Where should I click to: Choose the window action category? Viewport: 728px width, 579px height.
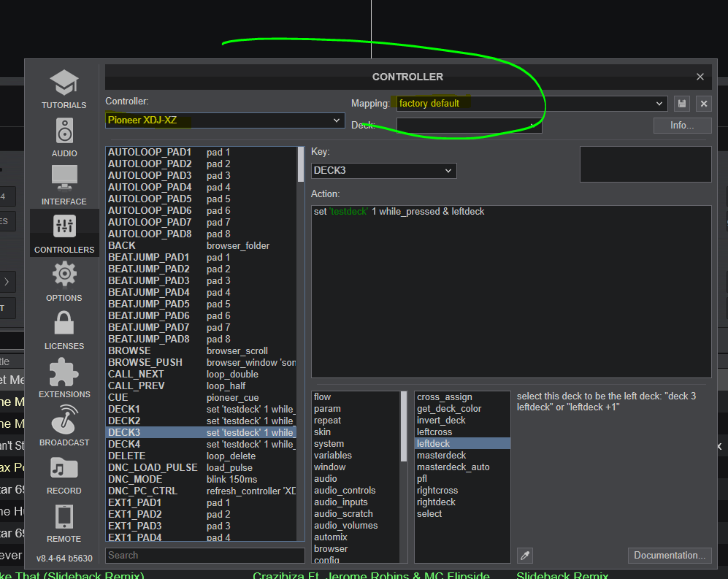tap(356, 467)
